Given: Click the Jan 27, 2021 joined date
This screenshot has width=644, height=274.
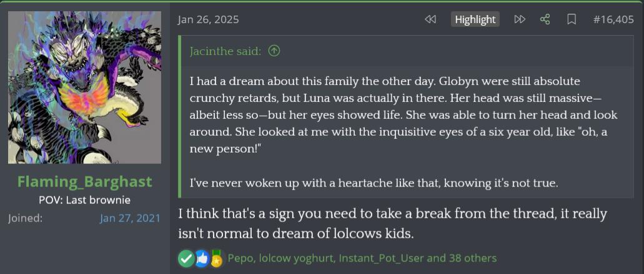Looking at the screenshot, I should pos(130,218).
